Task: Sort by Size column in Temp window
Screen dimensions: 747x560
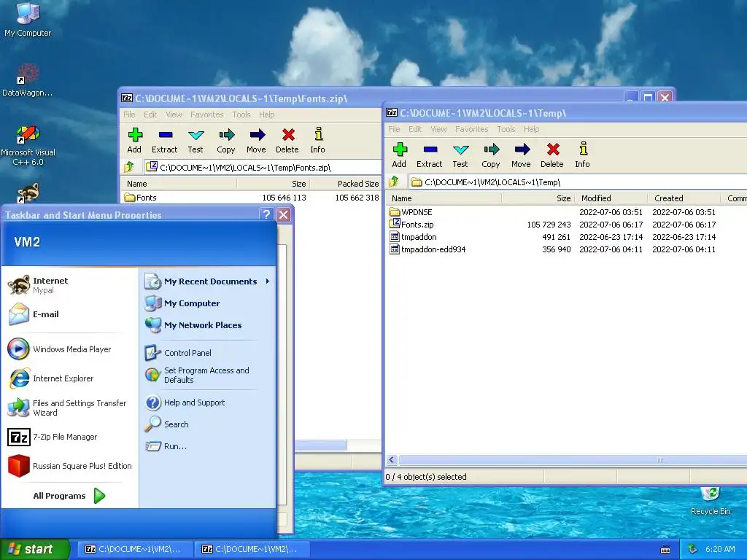Action: 538,198
